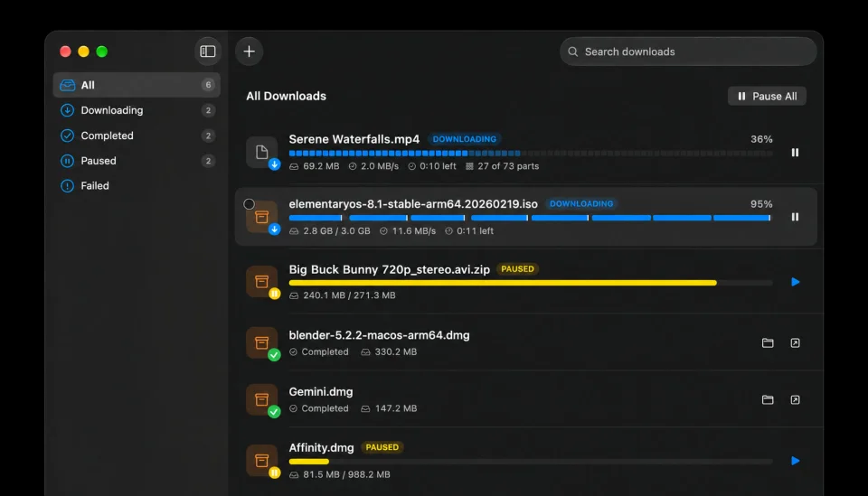Click the 0:10 left time label
The width and height of the screenshot is (868, 496).
click(438, 166)
